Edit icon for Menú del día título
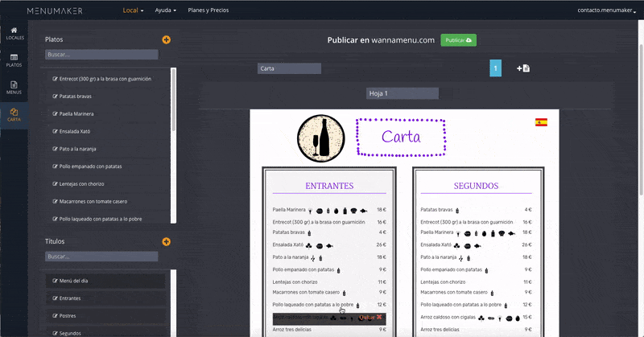The height and width of the screenshot is (337, 644). point(55,281)
